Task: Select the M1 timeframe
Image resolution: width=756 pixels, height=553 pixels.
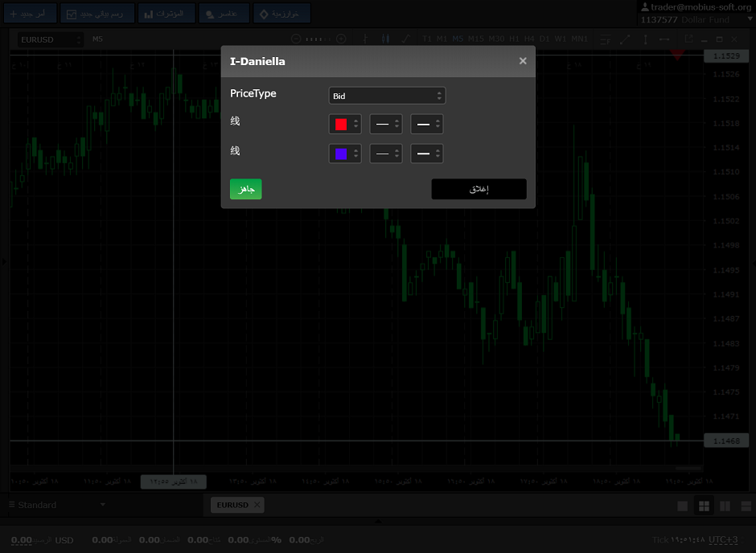Action: 442,39
